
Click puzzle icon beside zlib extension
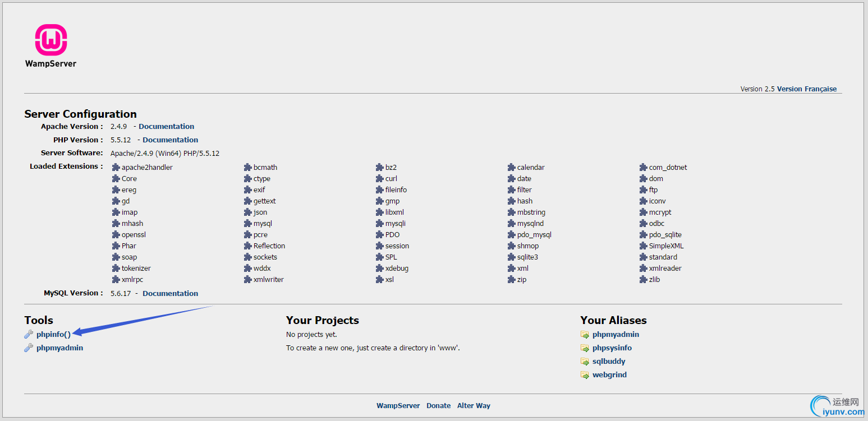644,280
